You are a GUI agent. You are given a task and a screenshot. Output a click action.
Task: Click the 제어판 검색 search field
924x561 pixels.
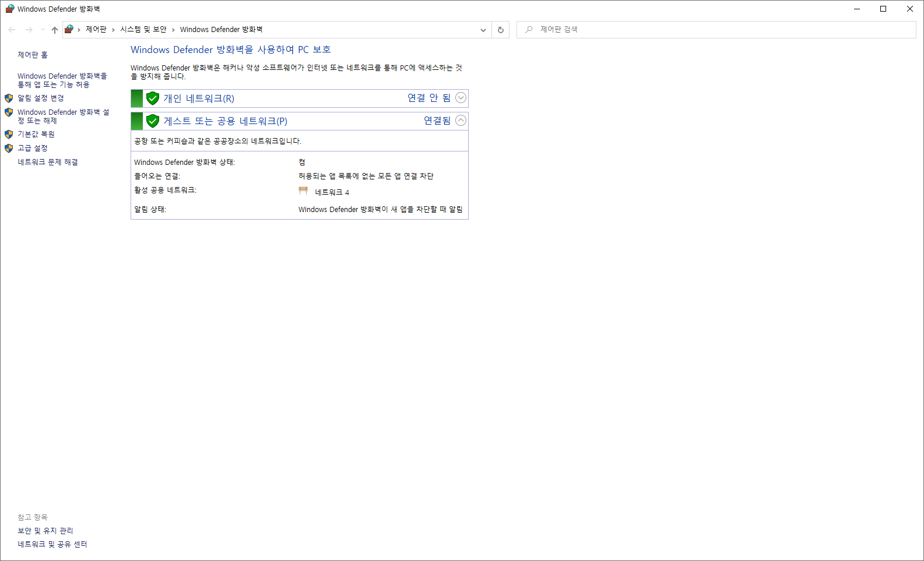pyautogui.click(x=716, y=30)
